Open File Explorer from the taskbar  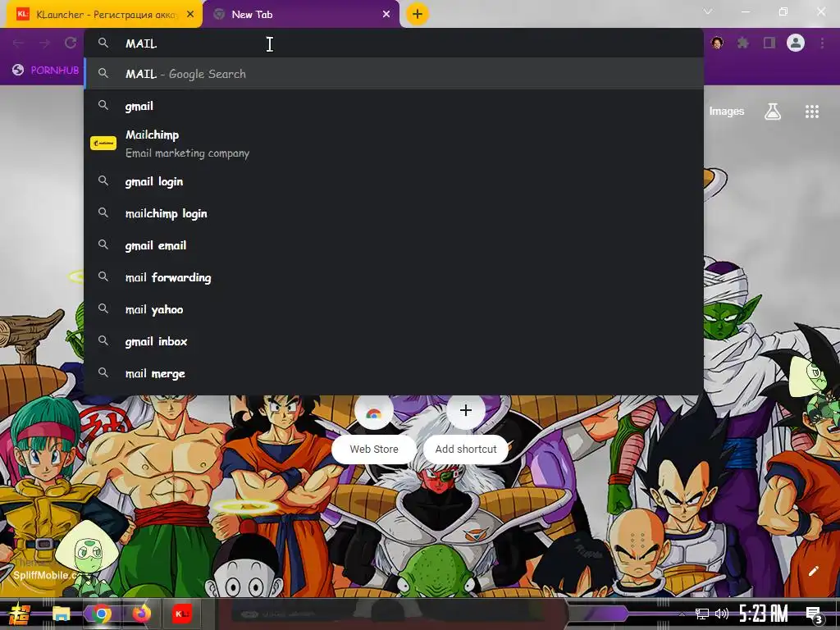(x=61, y=614)
